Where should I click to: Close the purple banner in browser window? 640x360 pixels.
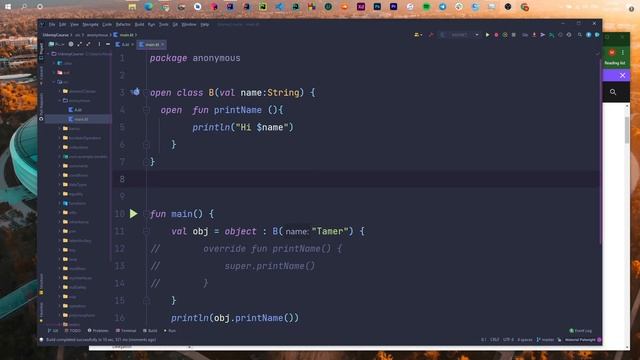click(622, 76)
